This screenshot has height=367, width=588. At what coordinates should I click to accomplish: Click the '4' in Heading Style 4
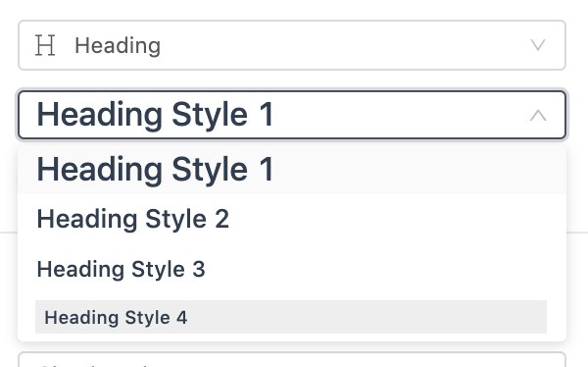(x=182, y=318)
